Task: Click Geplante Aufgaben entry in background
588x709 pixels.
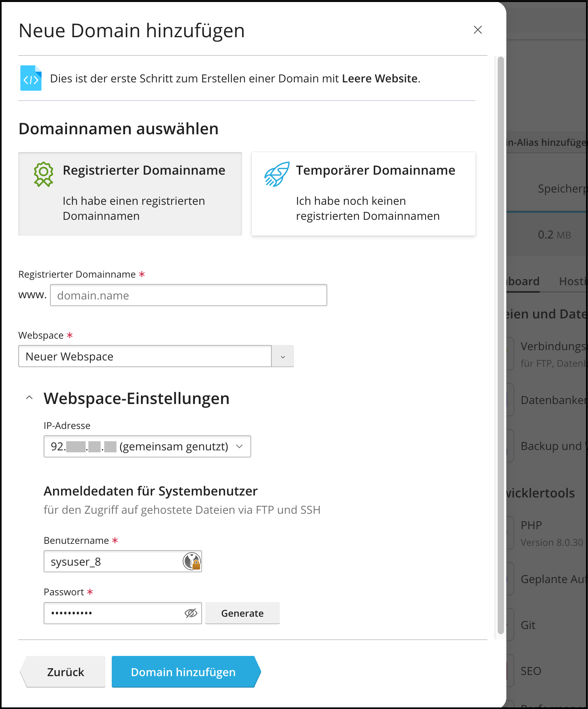Action: 554,579
